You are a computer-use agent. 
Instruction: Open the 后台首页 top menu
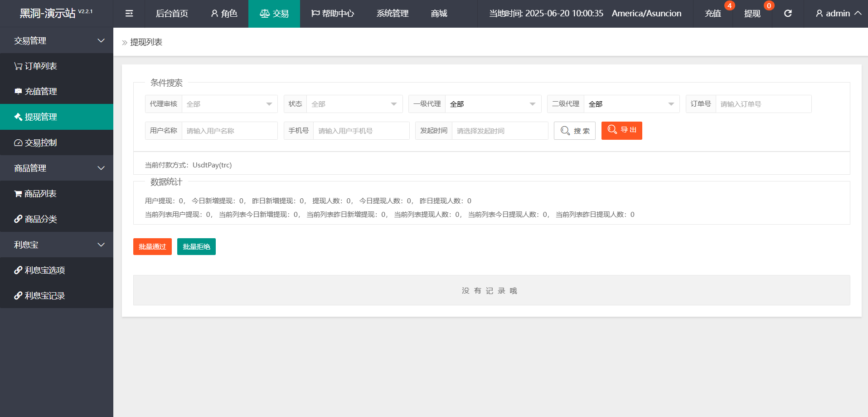(172, 14)
